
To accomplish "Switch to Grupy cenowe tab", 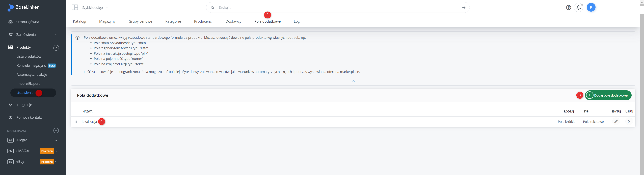I will (x=140, y=21).
